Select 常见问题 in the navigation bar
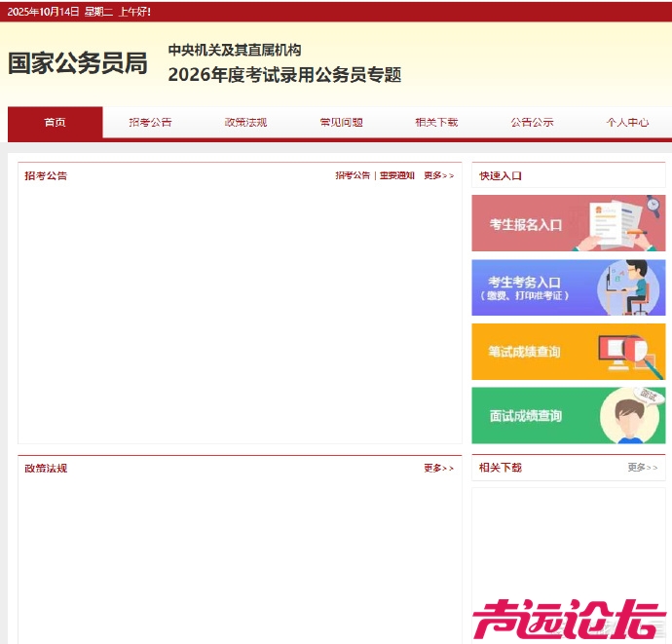The height and width of the screenshot is (644, 672). 342,122
